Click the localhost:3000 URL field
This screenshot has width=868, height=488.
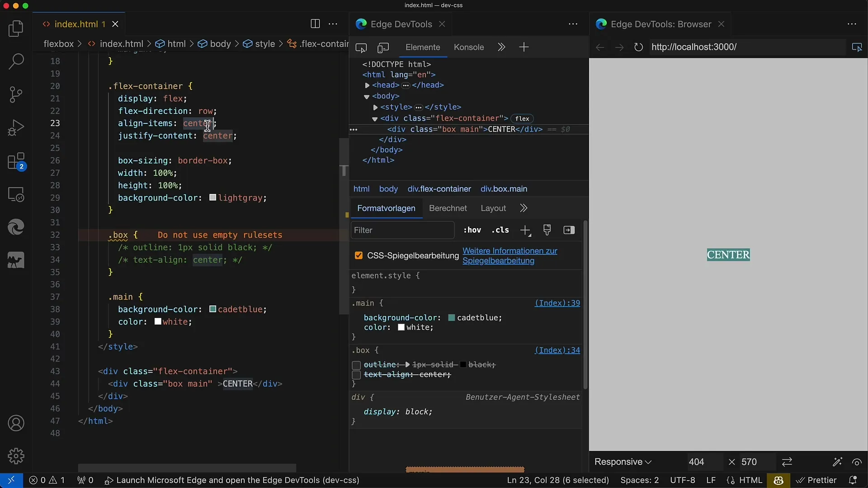pos(747,47)
